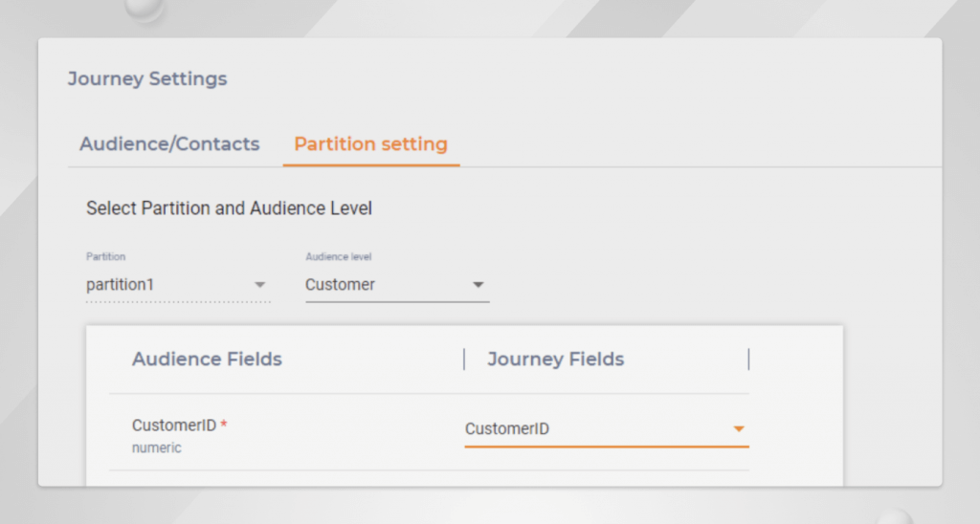Screen dimensions: 980x524
Task: Click the divider right of Journey Fields header
Action: click(x=748, y=360)
